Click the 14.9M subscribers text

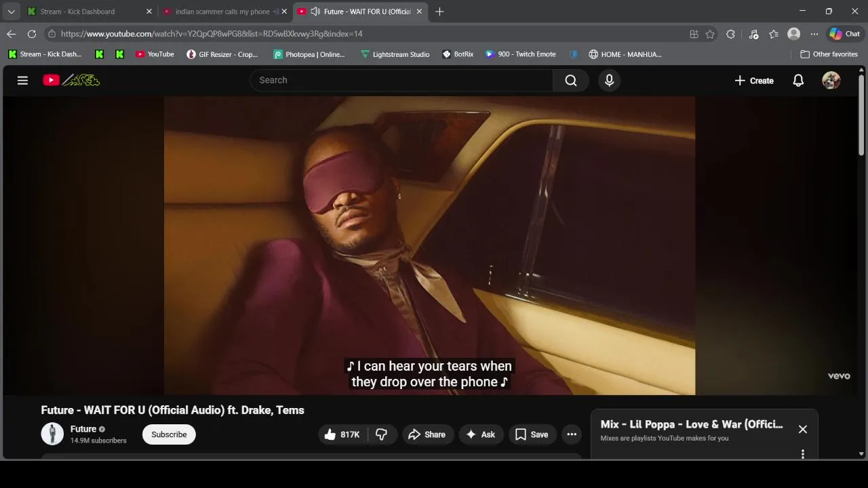click(x=98, y=441)
